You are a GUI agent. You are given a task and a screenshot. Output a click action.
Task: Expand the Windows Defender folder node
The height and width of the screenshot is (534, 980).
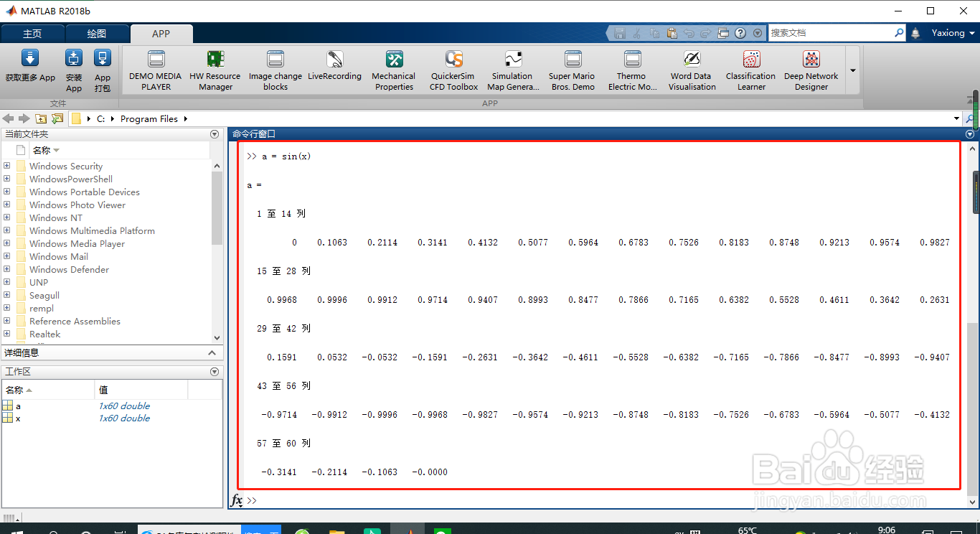click(7, 269)
